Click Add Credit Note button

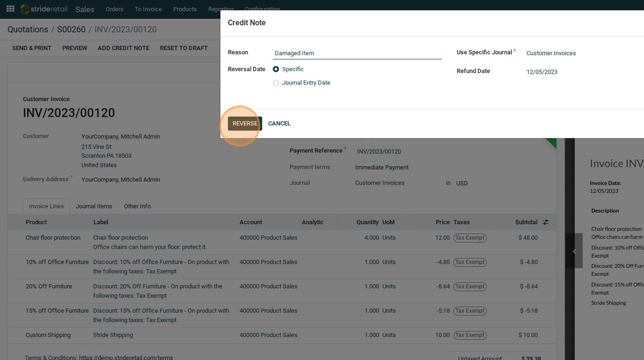[124, 48]
